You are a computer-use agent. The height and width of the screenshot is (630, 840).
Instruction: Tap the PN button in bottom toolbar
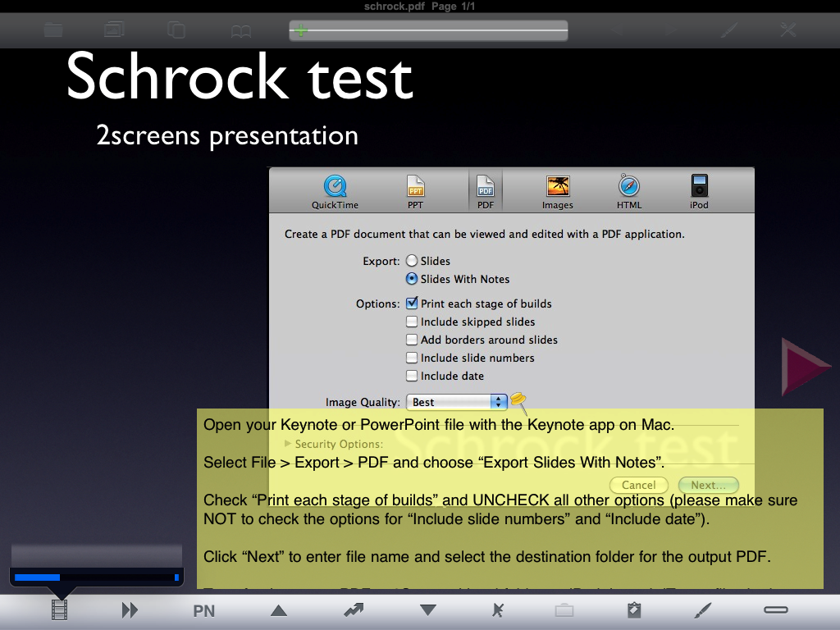pos(203,610)
